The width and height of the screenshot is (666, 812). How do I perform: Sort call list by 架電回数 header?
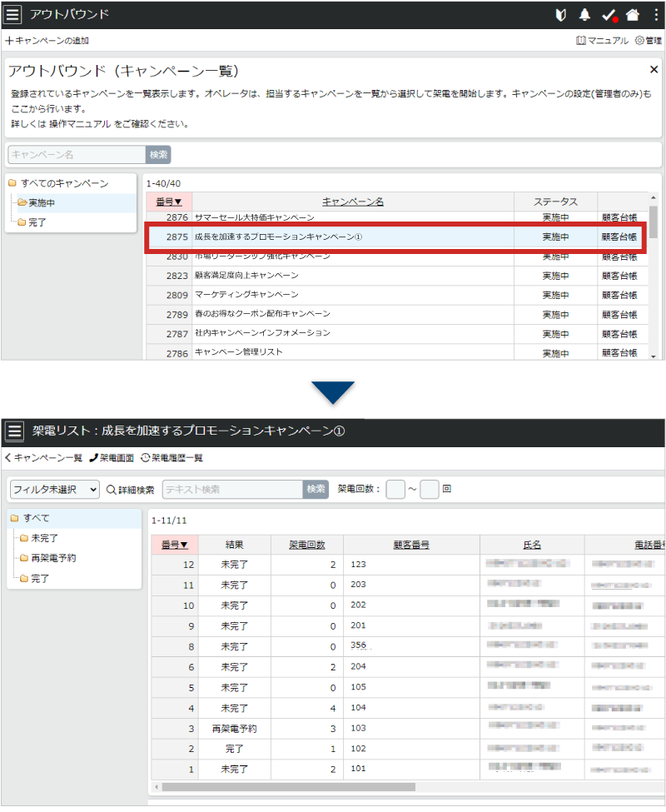307,545
